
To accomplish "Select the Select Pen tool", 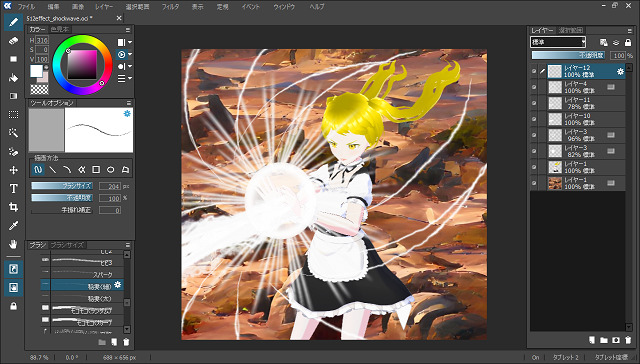I will click(13, 152).
